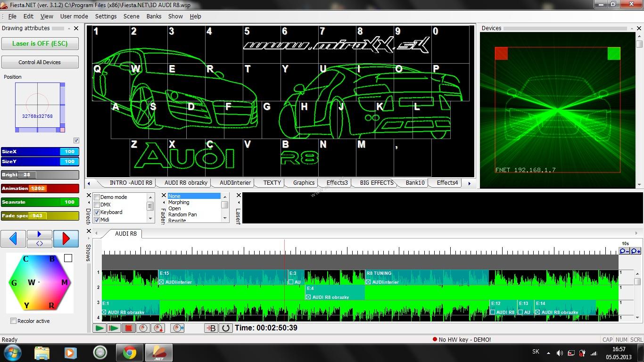Close the Shows timeline panel

[x=88, y=231]
